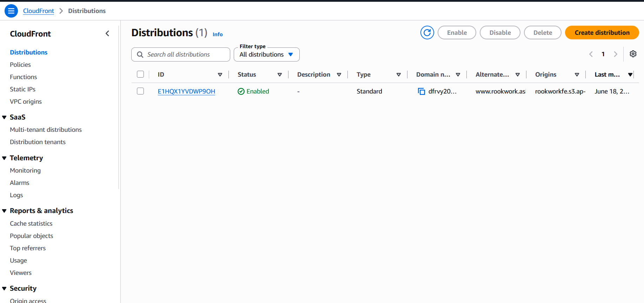Collapse the CloudFront side navigation panel
This screenshot has height=303, width=644.
107,33
